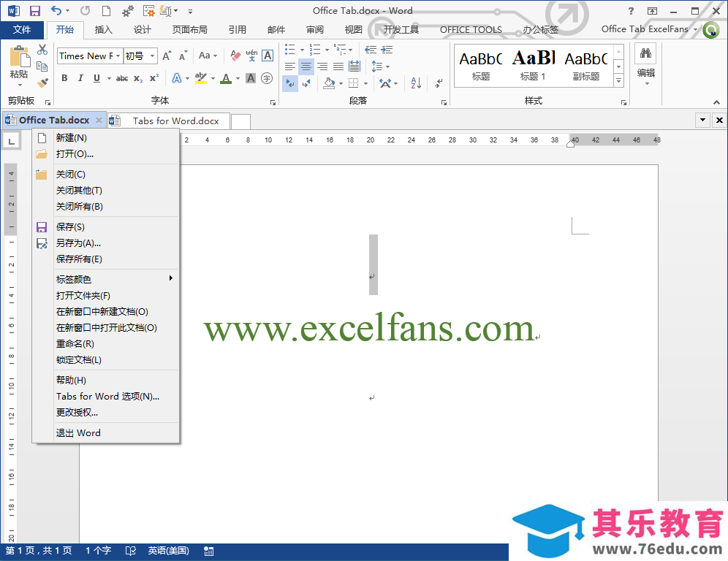The width and height of the screenshot is (728, 561).
Task: Click the Save icon in quick access toolbar
Action: [x=35, y=11]
